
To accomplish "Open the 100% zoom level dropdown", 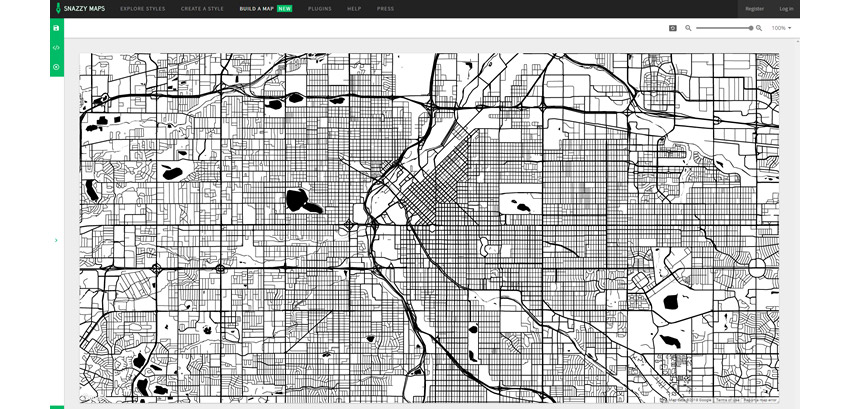I will pos(781,28).
